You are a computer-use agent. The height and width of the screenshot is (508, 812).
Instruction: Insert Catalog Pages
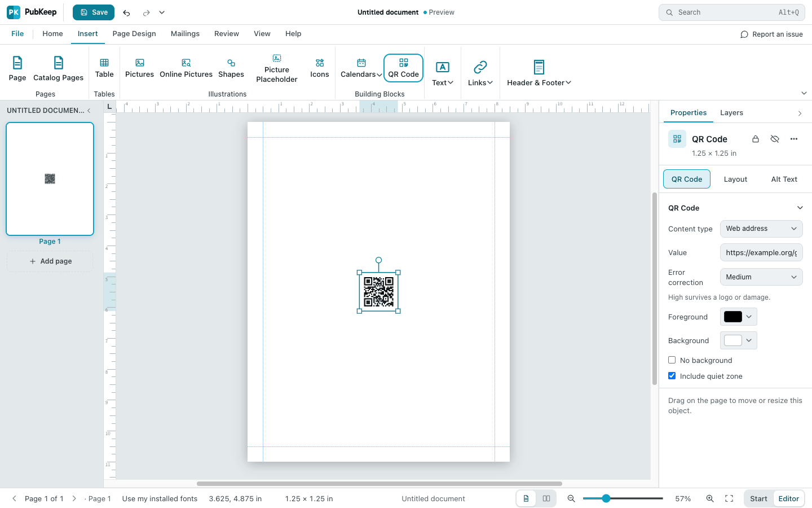point(58,69)
